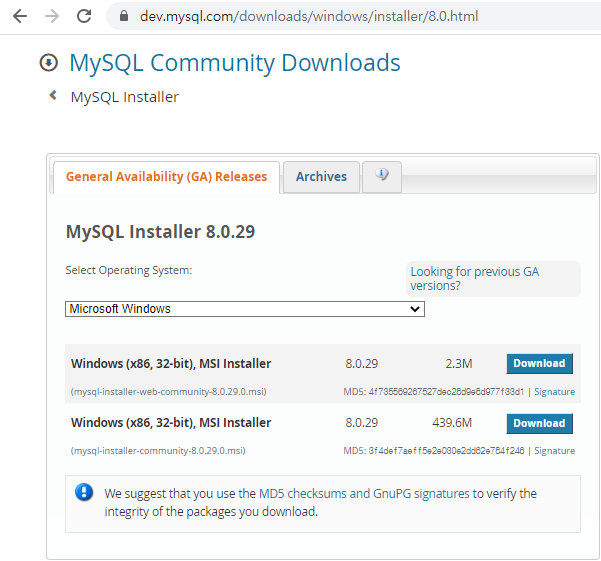Download the 2.3M web installer
This screenshot has height=561, width=601.
pos(539,363)
